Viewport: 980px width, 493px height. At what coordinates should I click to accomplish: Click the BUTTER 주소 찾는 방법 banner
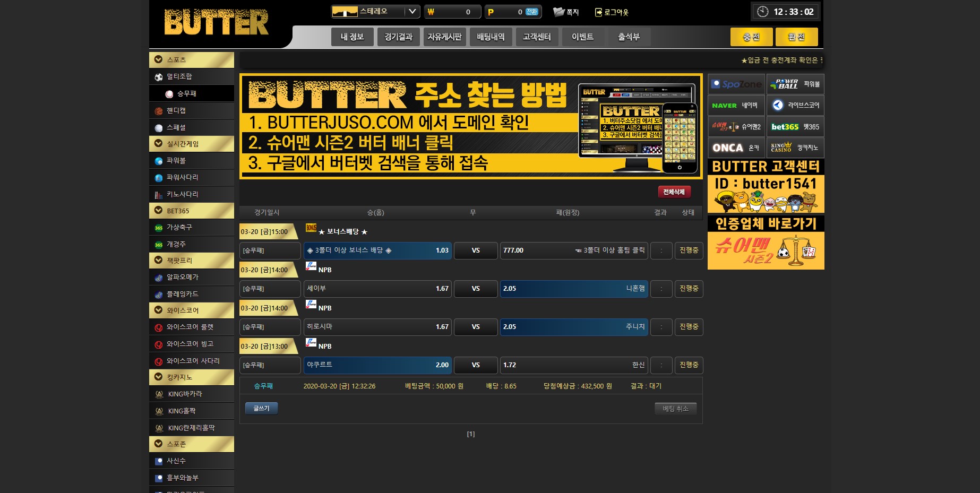471,126
